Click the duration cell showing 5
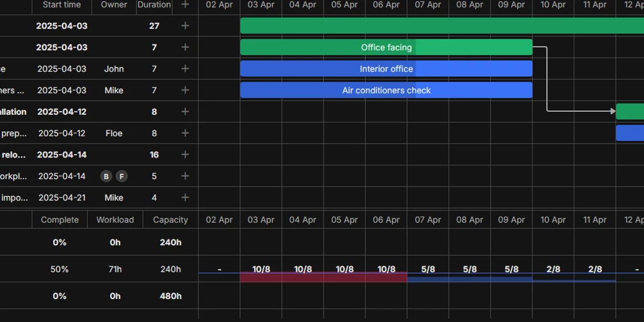 pyautogui.click(x=154, y=176)
